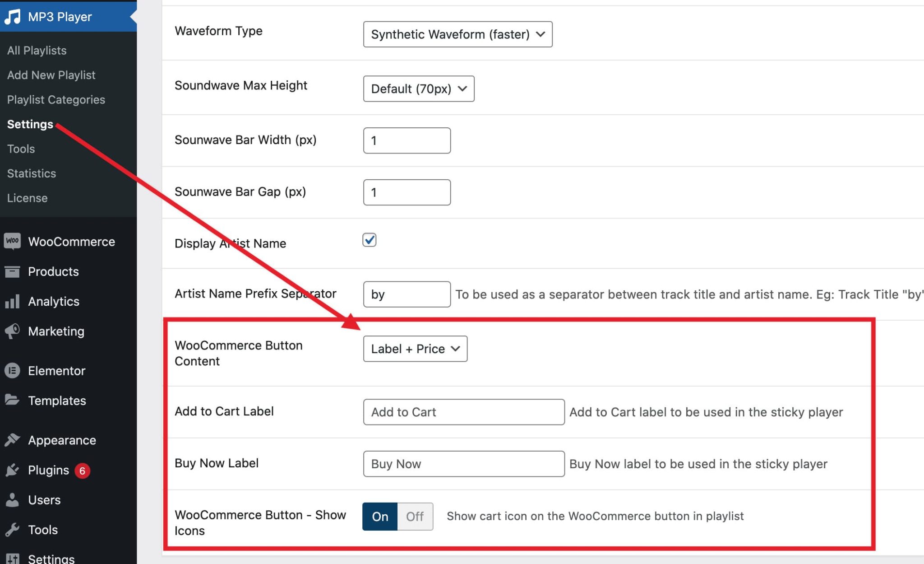
Task: Click the Marketing megaphone icon
Action: click(x=12, y=331)
